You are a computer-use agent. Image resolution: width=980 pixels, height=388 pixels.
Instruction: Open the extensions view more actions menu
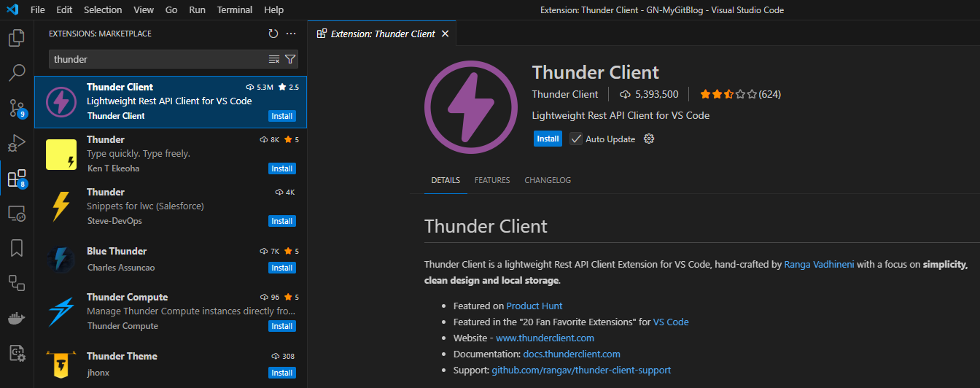pos(291,34)
